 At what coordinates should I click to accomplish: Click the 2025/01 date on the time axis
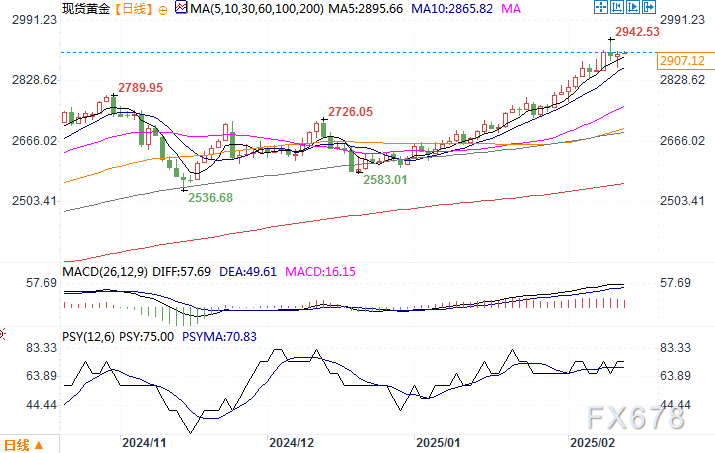(438, 441)
